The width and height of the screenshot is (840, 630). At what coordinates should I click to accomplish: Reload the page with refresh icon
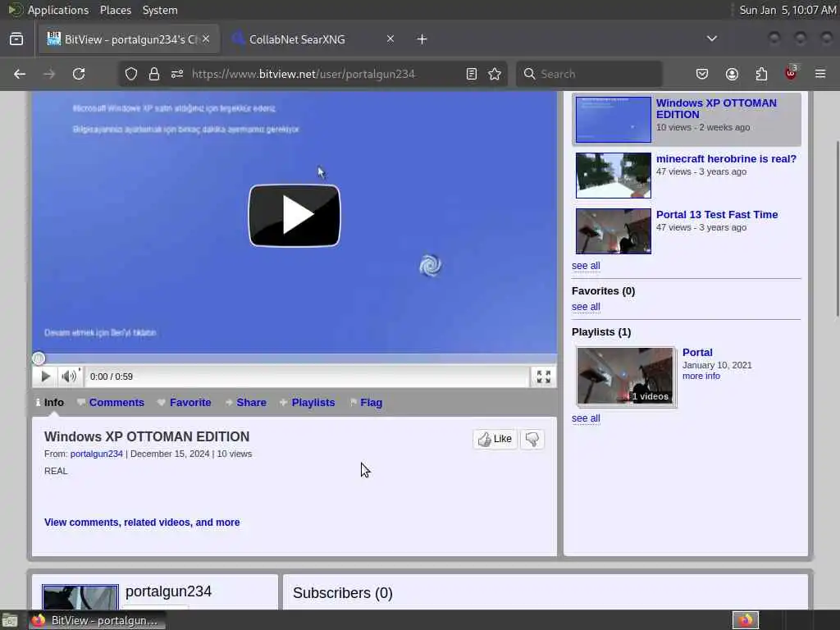pyautogui.click(x=79, y=74)
